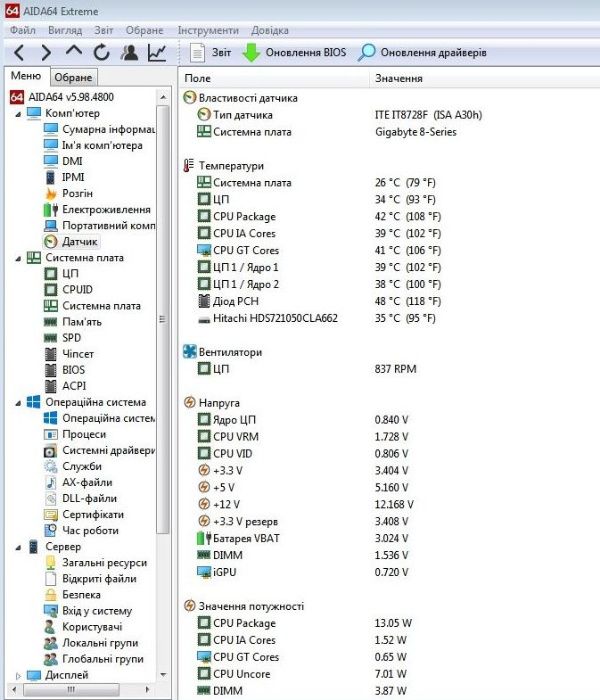Open the IPMI tree item
The height and width of the screenshot is (700, 600).
click(64, 177)
